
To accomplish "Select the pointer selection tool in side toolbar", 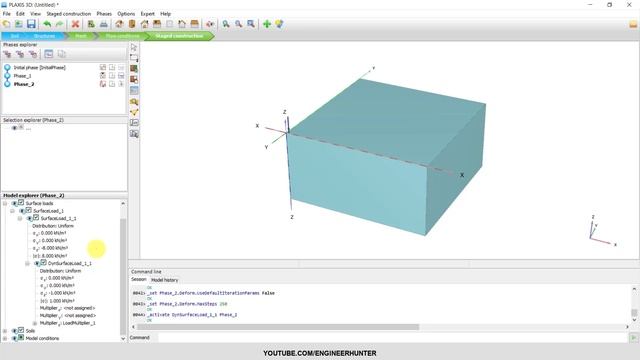I will pyautogui.click(x=134, y=47).
